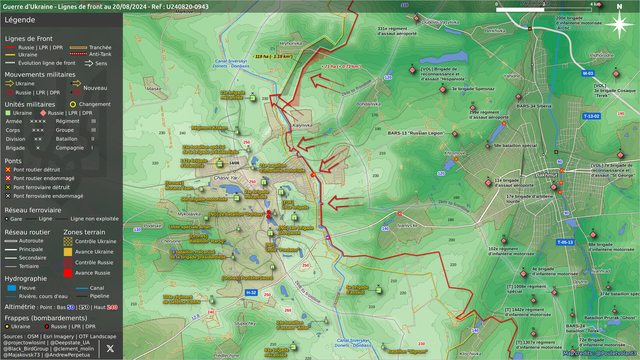Click the H-32 road shield
640x360 pixels.
[251, 293]
